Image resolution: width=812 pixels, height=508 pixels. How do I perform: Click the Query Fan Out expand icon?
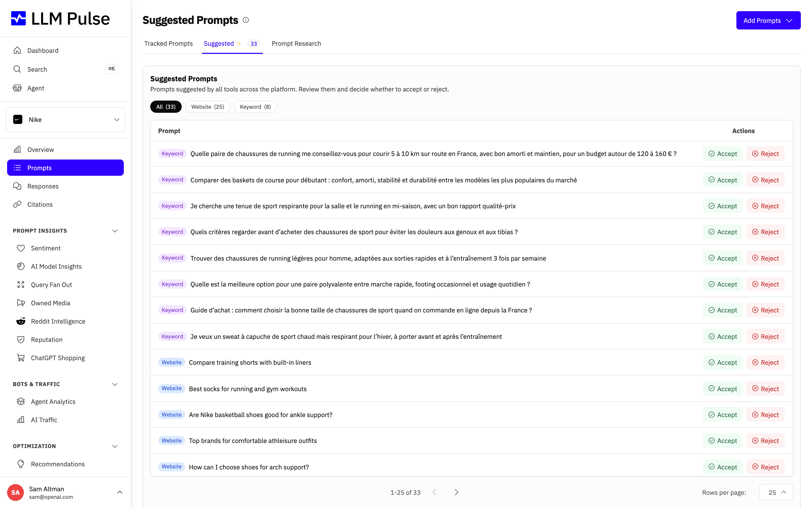tap(21, 284)
